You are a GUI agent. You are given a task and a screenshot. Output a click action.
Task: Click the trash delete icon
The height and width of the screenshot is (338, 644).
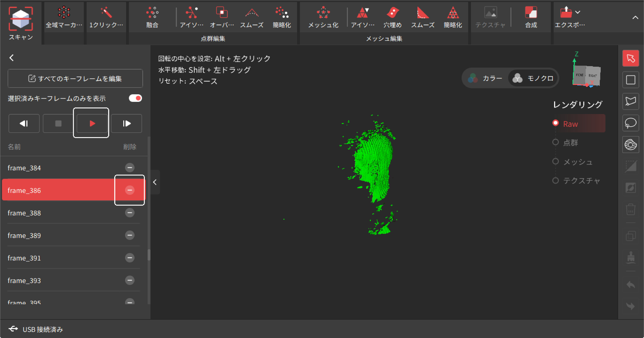tap(630, 209)
